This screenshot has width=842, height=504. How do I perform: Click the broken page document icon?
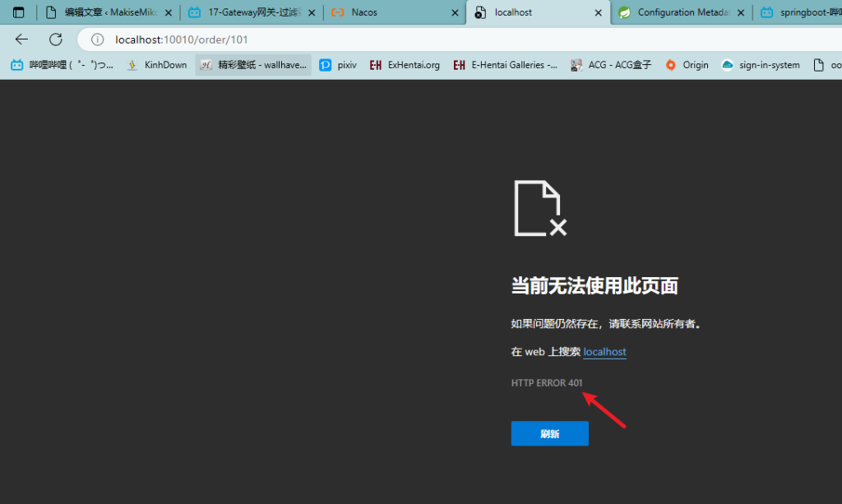tap(540, 208)
